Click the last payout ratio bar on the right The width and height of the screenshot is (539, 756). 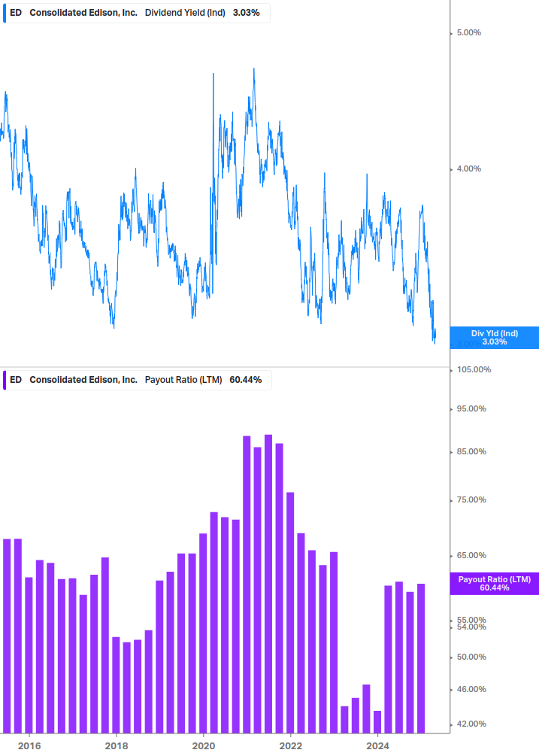point(421,659)
